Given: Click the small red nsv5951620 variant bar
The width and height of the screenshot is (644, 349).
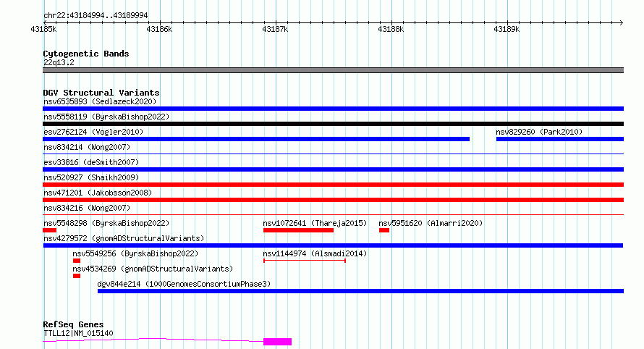Looking at the screenshot, I should tap(384, 230).
